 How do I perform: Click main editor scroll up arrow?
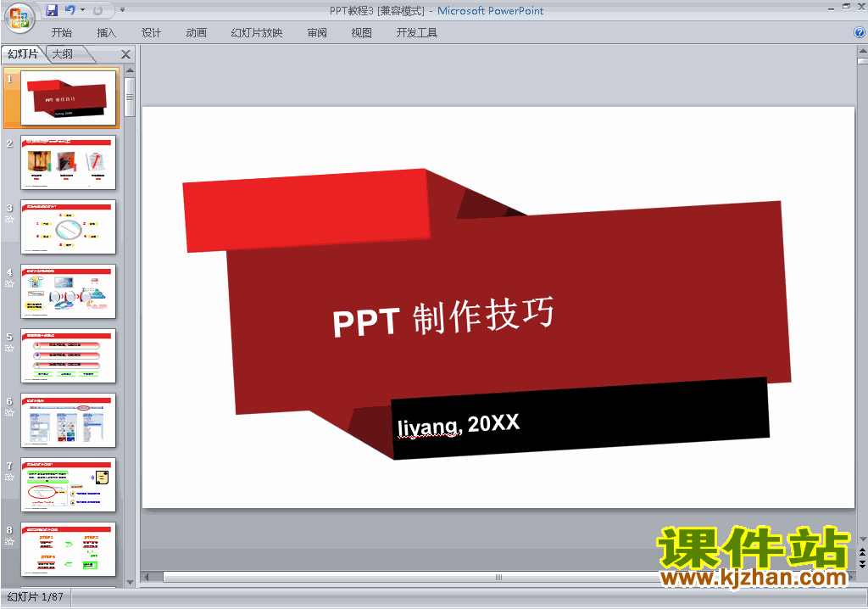(862, 50)
